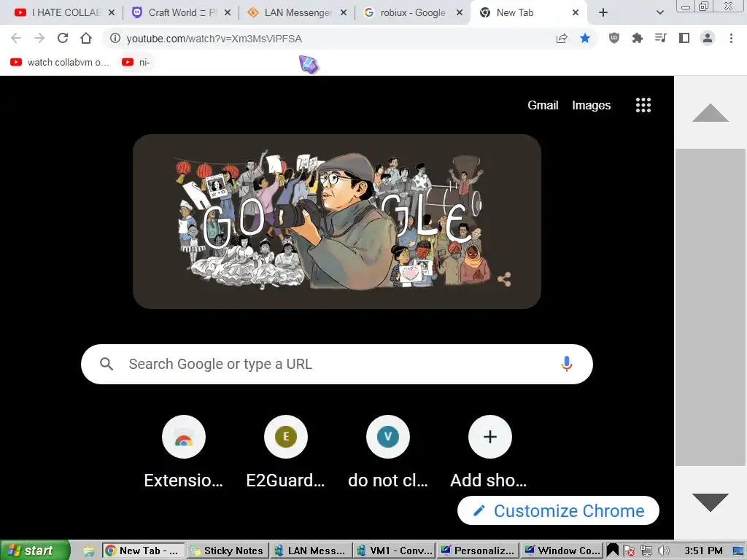Viewport: 747px width, 560px height.
Task: Close the LAN Messenger tab
Action: (344, 12)
